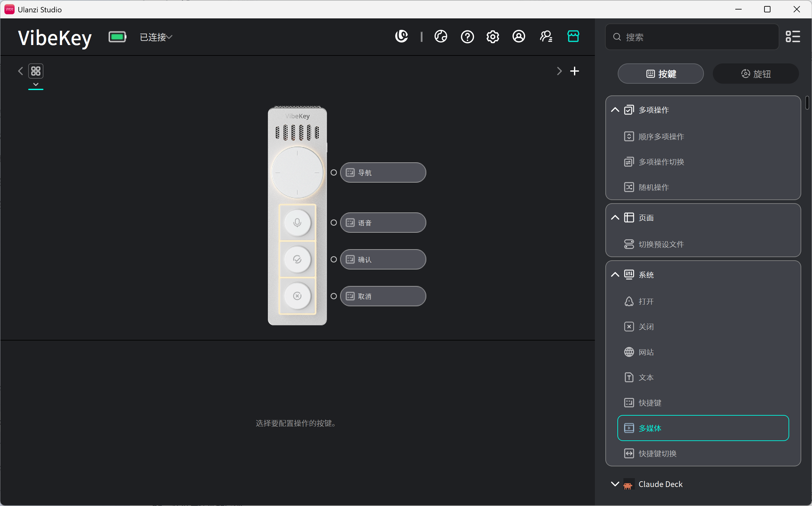This screenshot has height=506, width=812.
Task: Select the 打开 system action
Action: tap(703, 302)
